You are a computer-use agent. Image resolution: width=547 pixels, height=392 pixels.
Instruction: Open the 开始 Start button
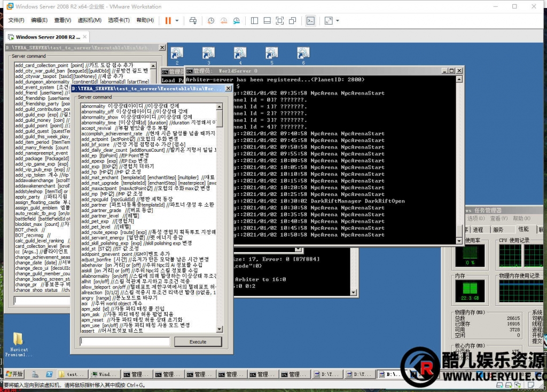pyautogui.click(x=14, y=374)
